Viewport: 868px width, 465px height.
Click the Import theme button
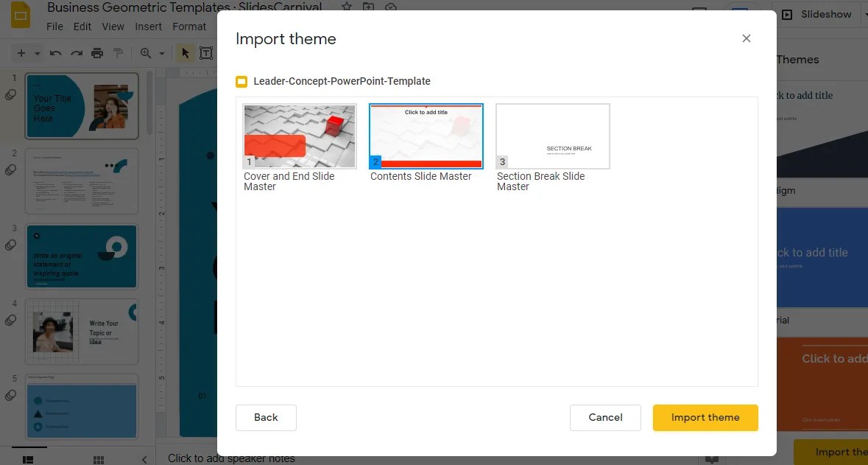(705, 417)
